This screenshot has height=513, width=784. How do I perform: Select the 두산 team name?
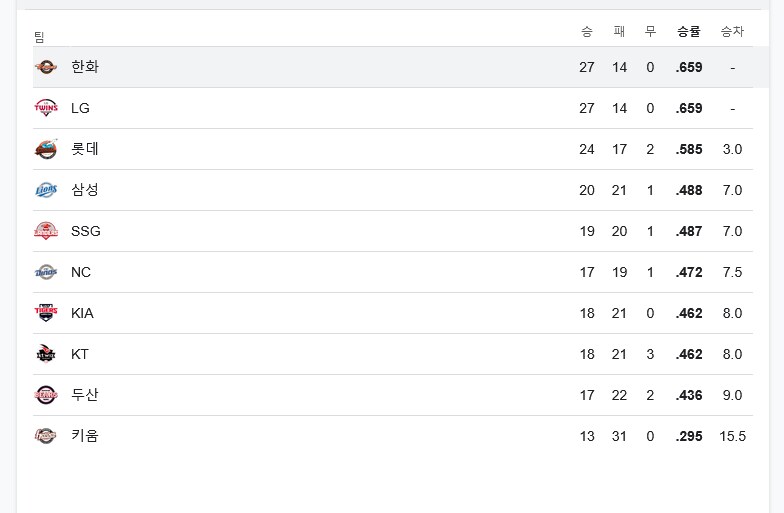click(x=85, y=395)
